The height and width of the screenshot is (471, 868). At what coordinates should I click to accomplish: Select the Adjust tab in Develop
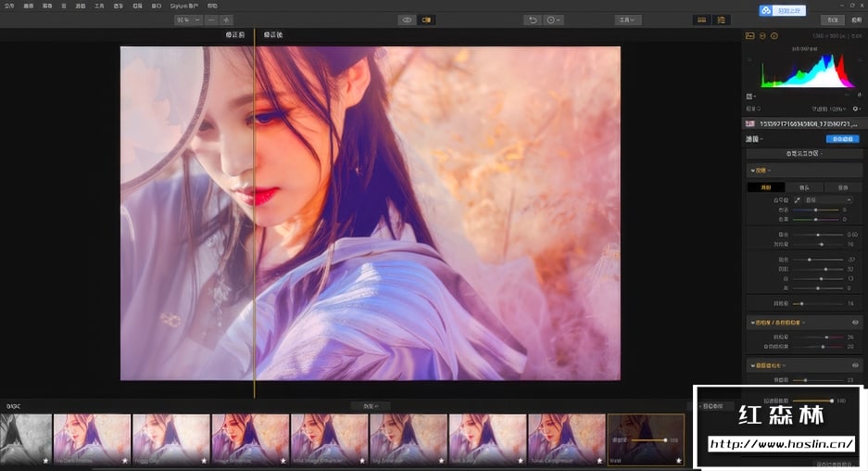(x=765, y=187)
